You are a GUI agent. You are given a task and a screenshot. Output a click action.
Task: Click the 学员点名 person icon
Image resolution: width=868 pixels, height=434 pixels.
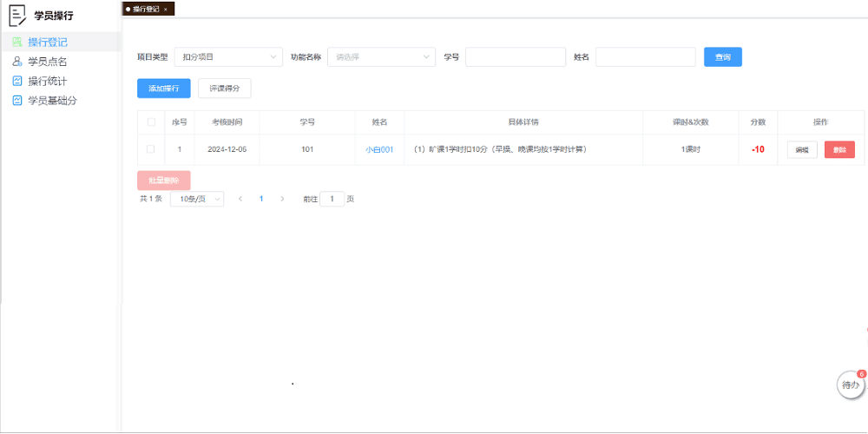[17, 62]
